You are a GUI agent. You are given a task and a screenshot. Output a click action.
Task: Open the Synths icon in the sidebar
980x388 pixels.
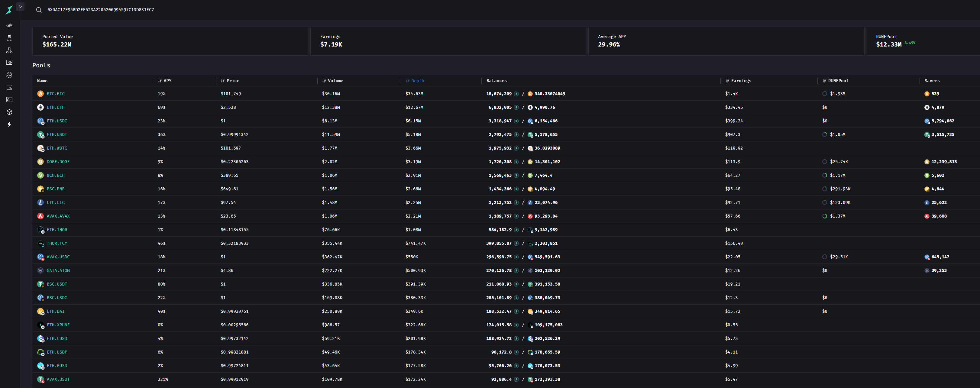pos(9,75)
